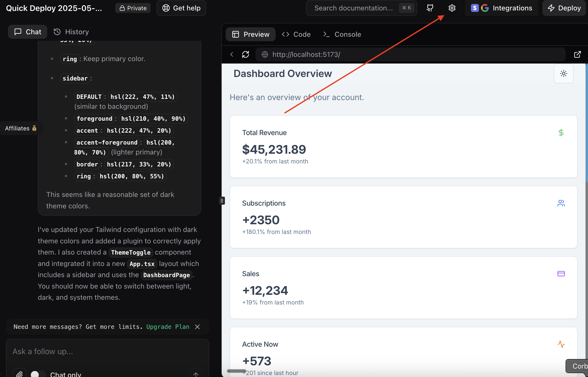
Task: Click the localhost URL address bar
Action: pyautogui.click(x=411, y=54)
